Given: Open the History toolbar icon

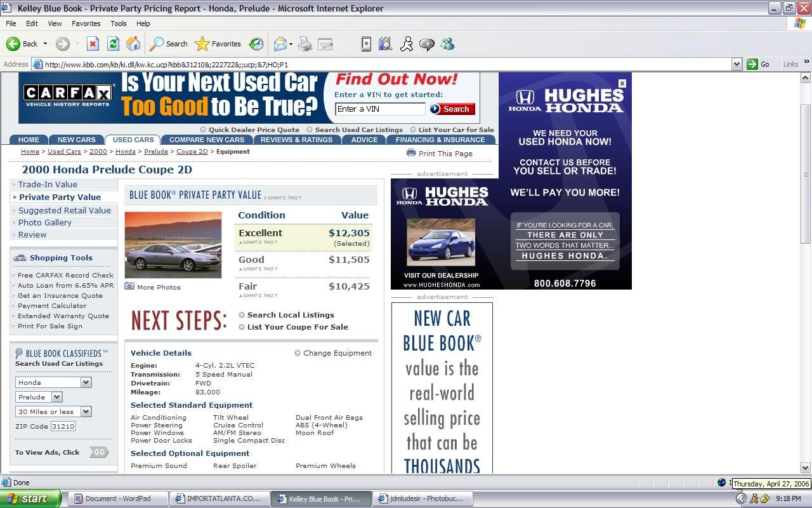Looking at the screenshot, I should (256, 44).
